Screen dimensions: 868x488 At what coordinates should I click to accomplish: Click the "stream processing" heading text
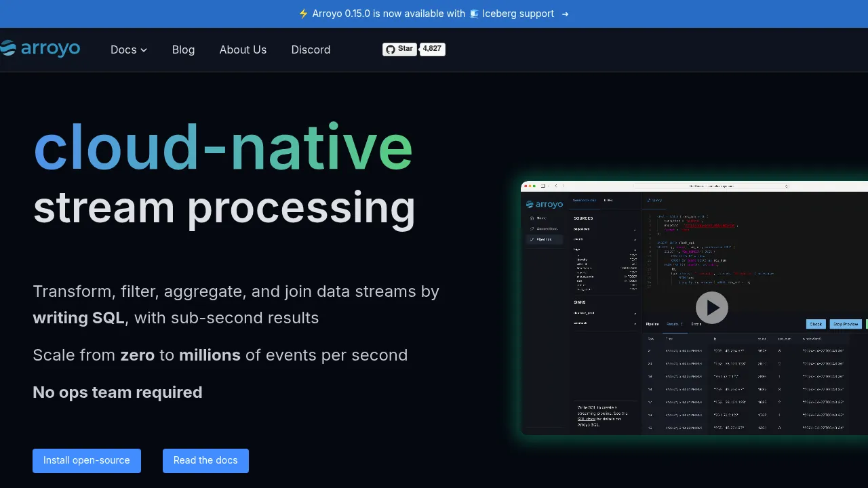pyautogui.click(x=224, y=207)
